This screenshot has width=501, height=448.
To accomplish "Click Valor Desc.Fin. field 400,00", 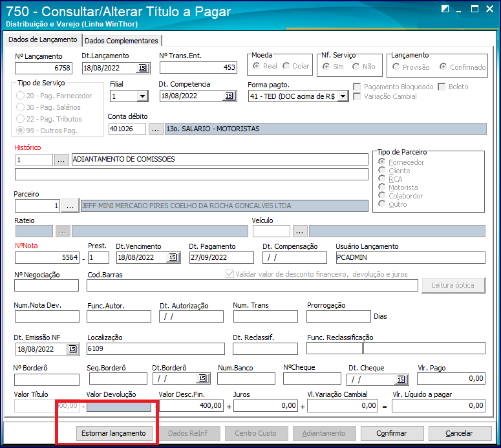I will click(x=191, y=406).
